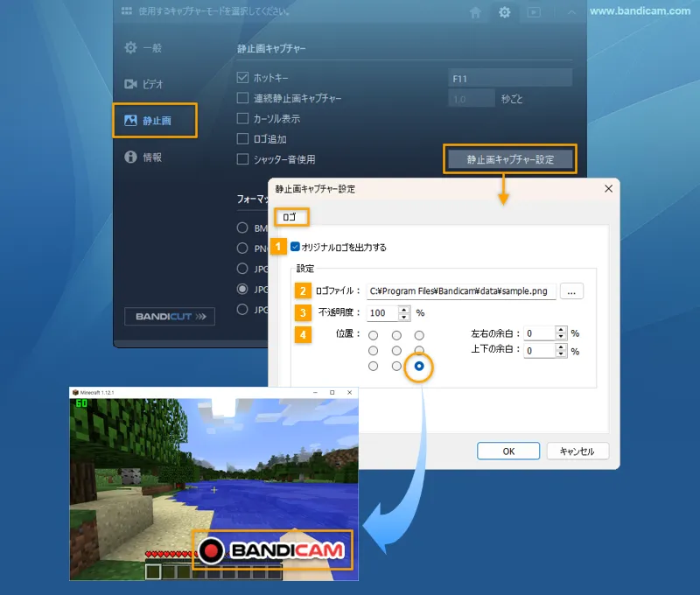Click the 左右の余白 value field
The image size is (700, 595).
pos(539,333)
